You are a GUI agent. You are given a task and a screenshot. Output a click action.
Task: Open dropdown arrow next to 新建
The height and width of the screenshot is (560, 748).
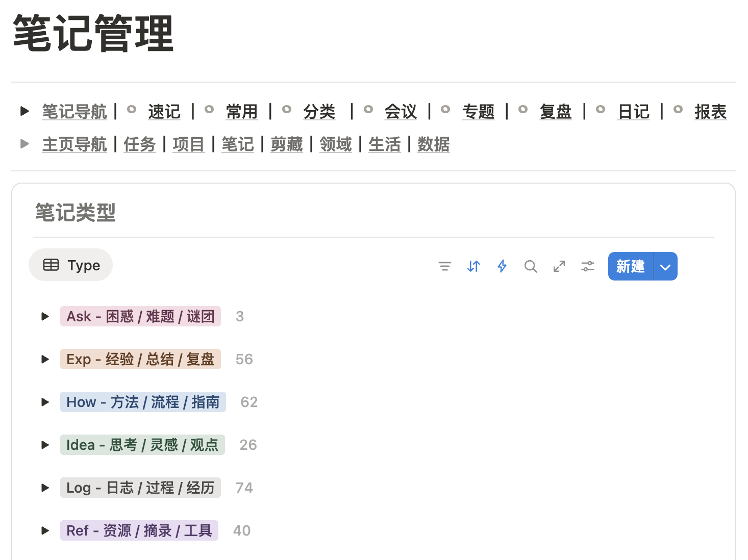[665, 267]
